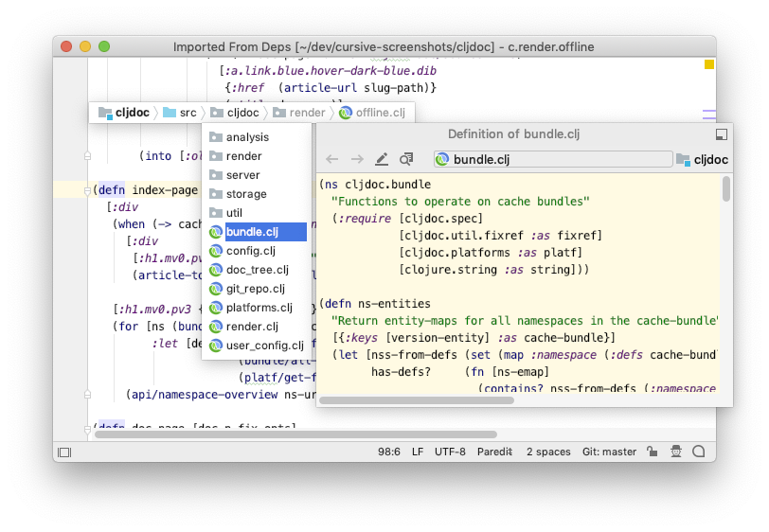This screenshot has width=769, height=532.
Task: Change the 2 spaces indent setting
Action: 548,452
